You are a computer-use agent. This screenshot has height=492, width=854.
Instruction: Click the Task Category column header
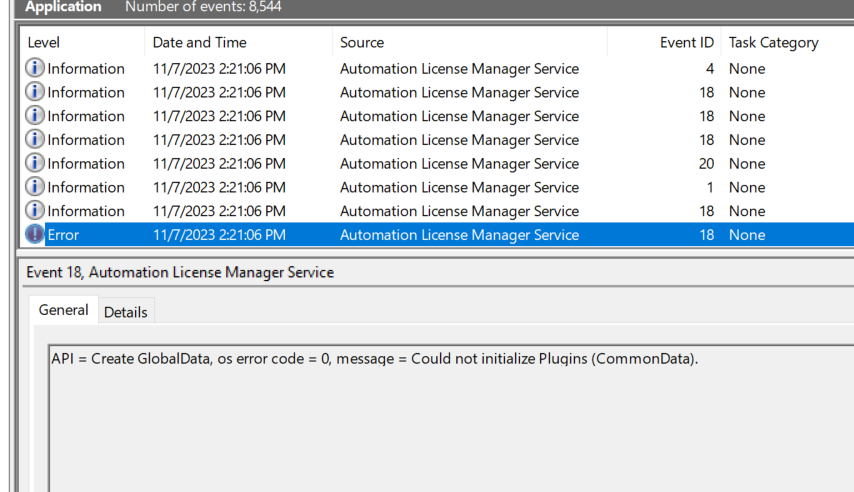[x=773, y=43]
